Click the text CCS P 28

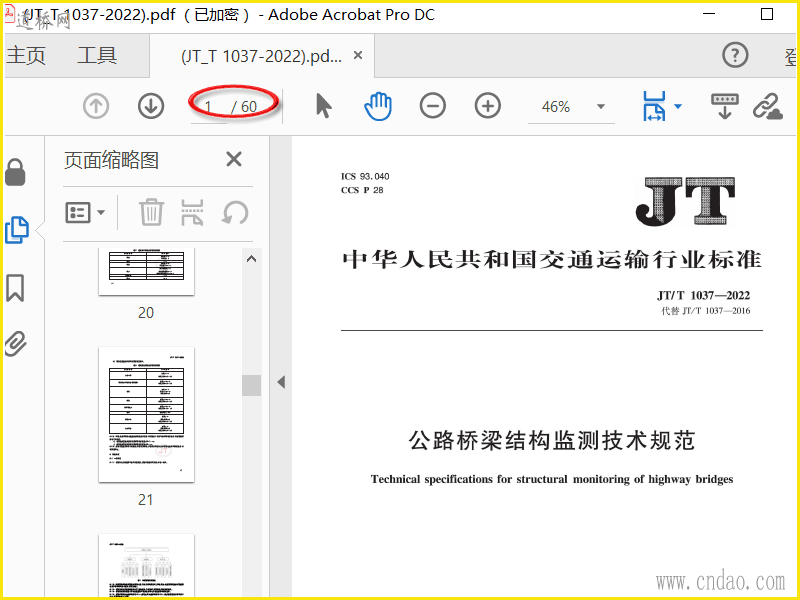click(x=362, y=190)
